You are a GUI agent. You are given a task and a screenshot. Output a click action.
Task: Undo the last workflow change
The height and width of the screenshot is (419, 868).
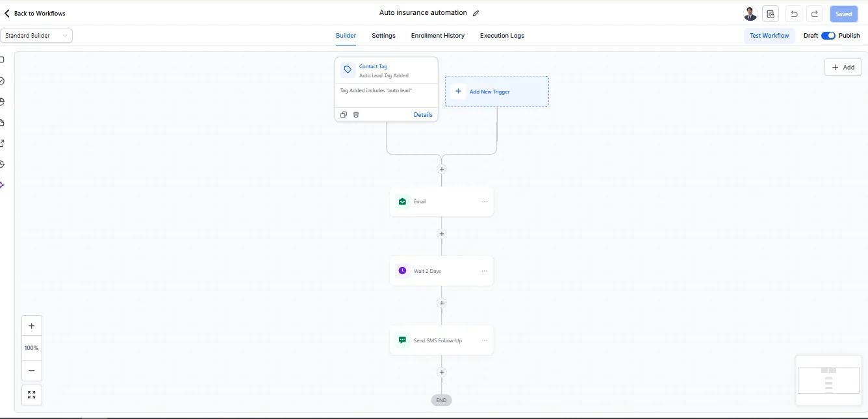point(793,13)
